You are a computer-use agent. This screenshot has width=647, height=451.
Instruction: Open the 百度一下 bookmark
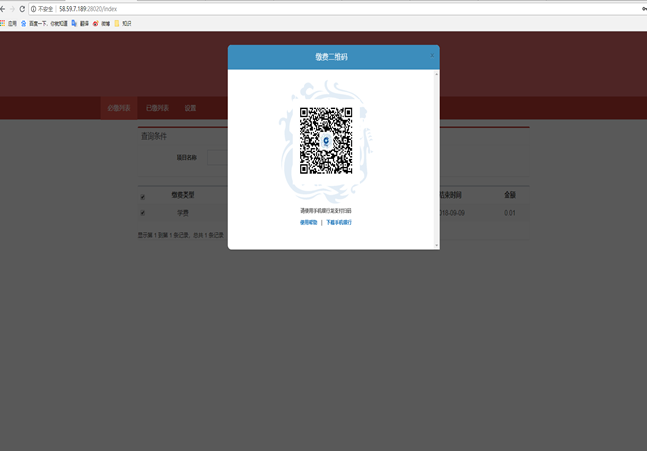pyautogui.click(x=44, y=24)
